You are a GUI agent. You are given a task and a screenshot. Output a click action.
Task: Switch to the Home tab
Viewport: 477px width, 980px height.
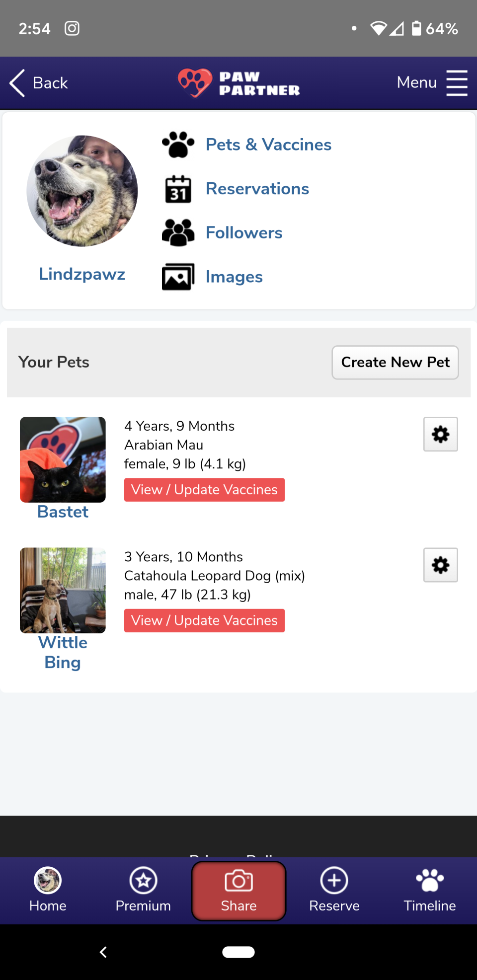tap(48, 890)
